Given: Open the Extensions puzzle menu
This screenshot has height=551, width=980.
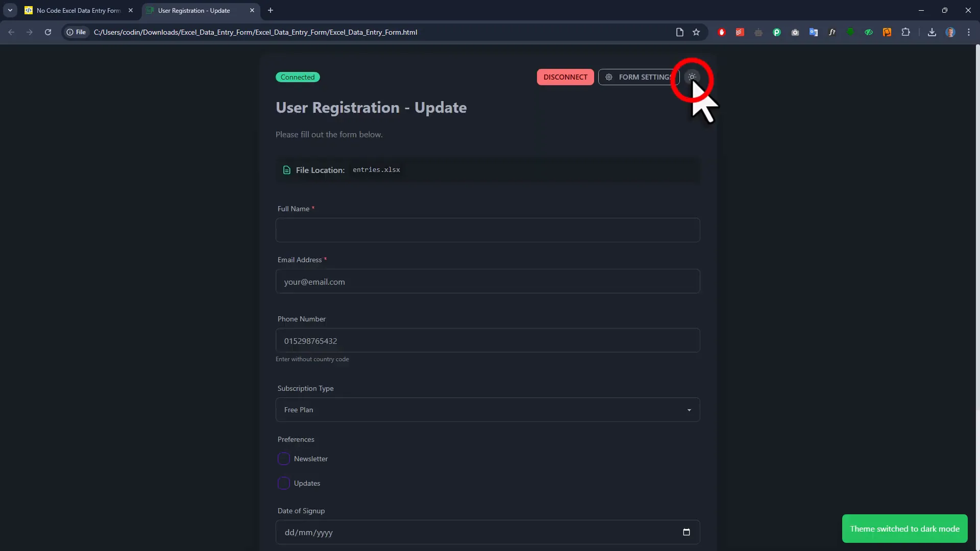Looking at the screenshot, I should click(x=905, y=32).
